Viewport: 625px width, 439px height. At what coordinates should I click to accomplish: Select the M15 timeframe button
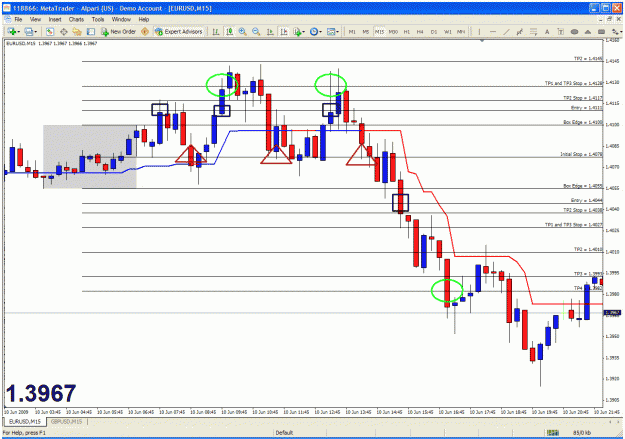point(379,31)
